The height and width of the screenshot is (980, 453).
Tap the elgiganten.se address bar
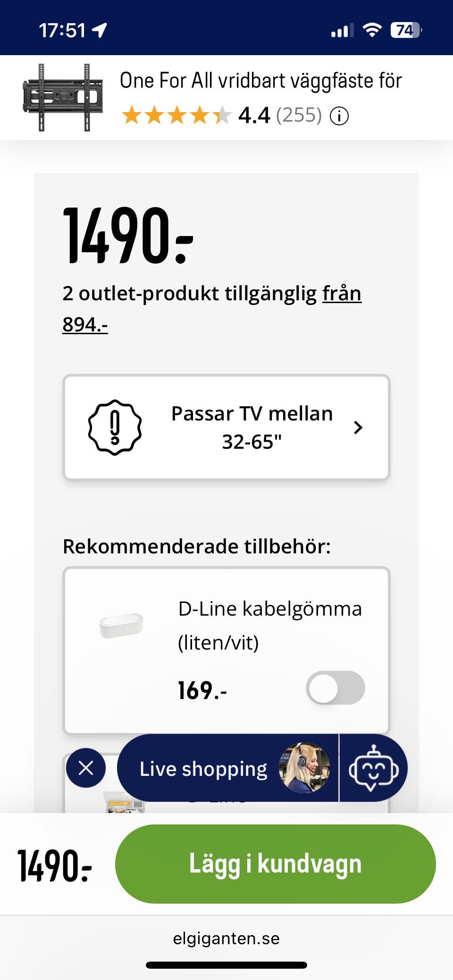tap(226, 938)
